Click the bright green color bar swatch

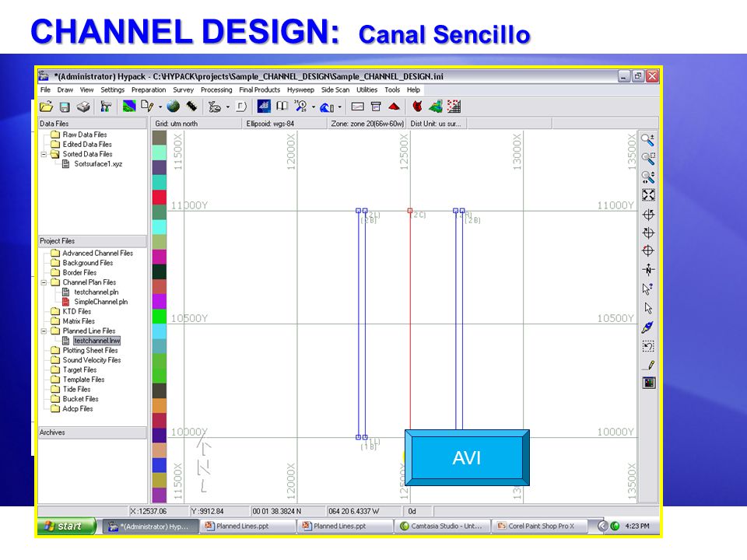pos(159,317)
